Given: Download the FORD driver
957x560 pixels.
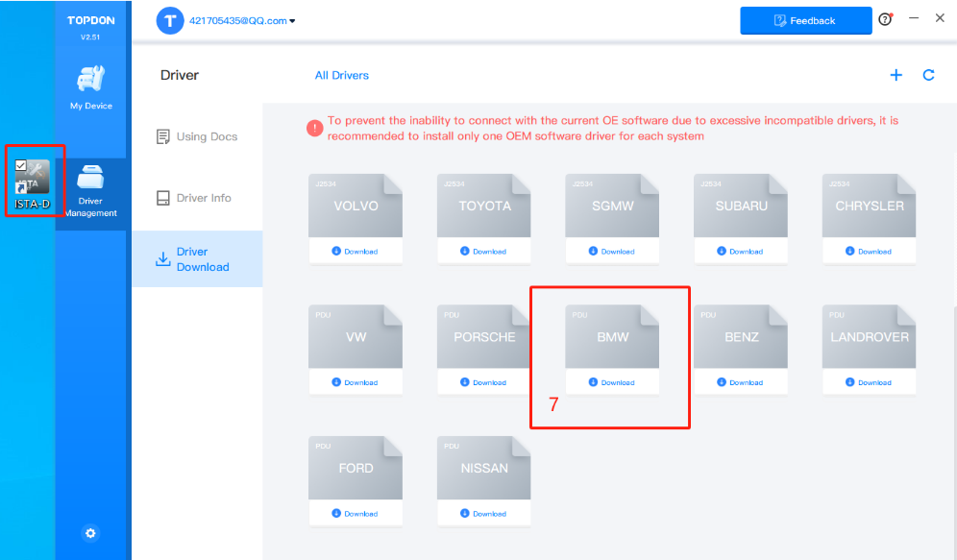Looking at the screenshot, I should [356, 514].
